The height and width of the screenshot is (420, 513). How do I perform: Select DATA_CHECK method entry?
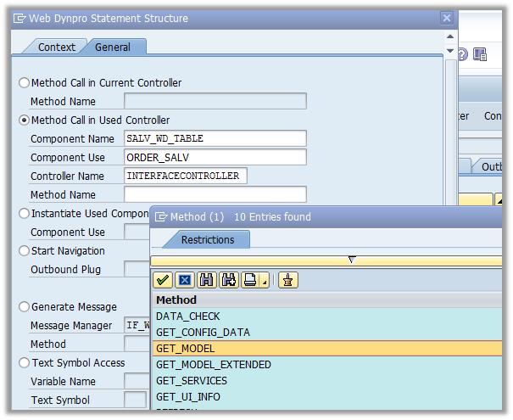pyautogui.click(x=327, y=316)
